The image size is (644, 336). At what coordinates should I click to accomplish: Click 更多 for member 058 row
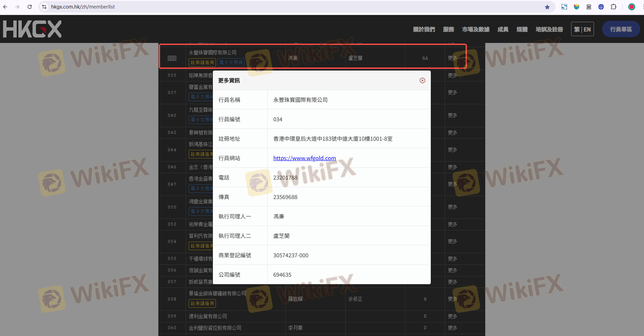pos(452,299)
